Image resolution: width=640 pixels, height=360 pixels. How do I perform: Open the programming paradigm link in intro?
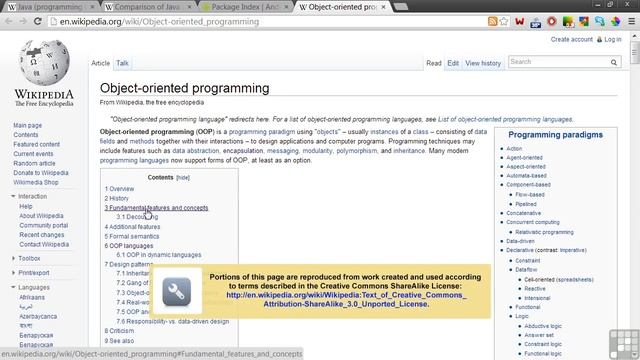pos(262,132)
